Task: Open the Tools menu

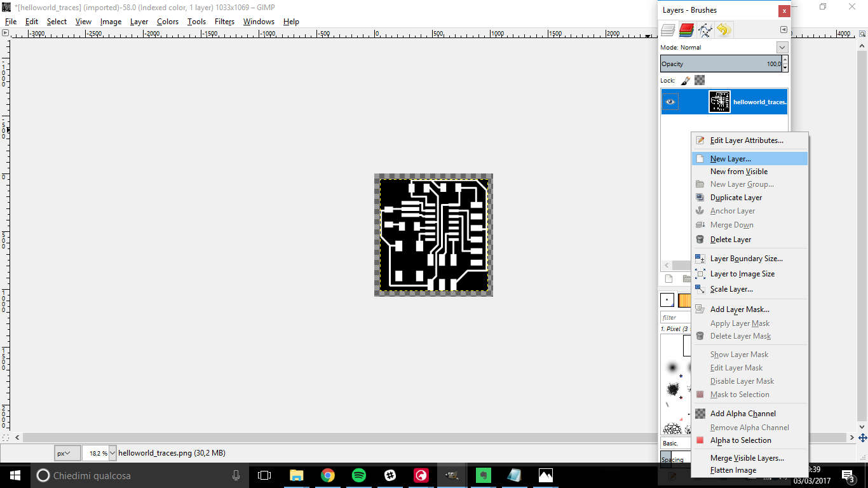Action: [x=196, y=22]
